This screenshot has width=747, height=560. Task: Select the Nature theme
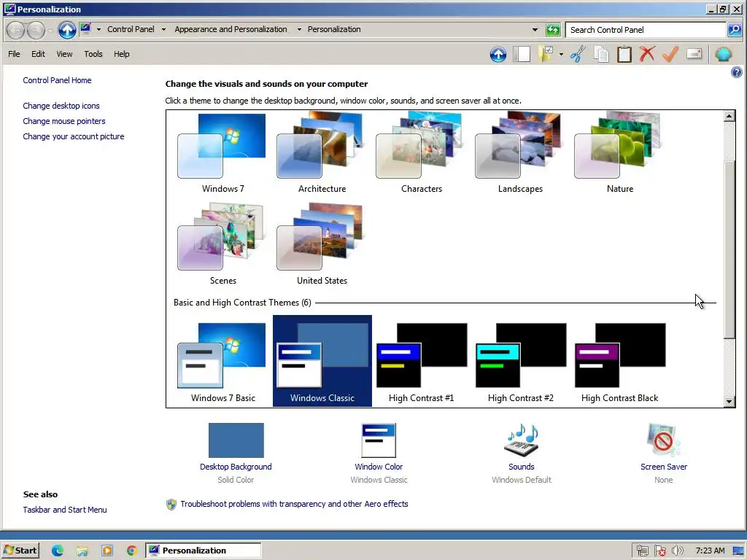coord(620,153)
